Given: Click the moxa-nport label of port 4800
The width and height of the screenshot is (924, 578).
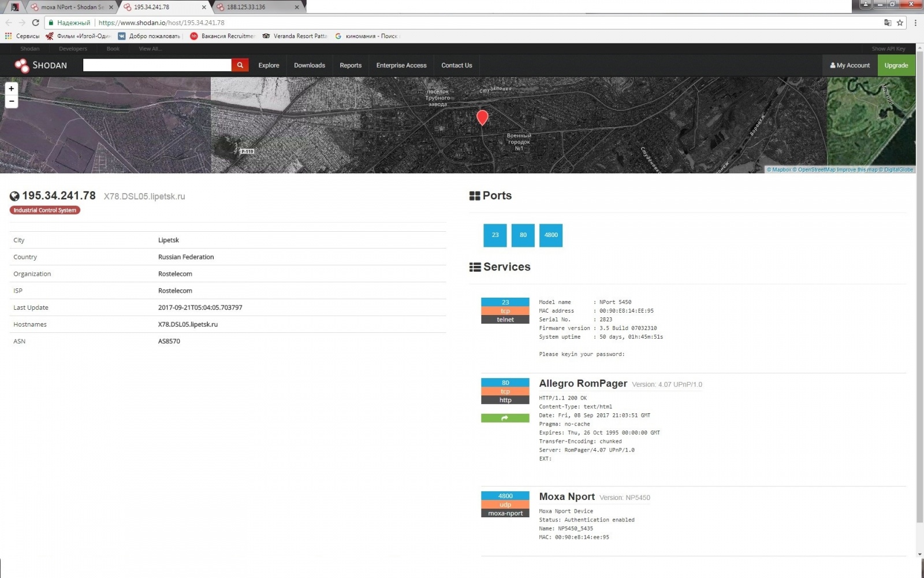Looking at the screenshot, I should coord(505,513).
